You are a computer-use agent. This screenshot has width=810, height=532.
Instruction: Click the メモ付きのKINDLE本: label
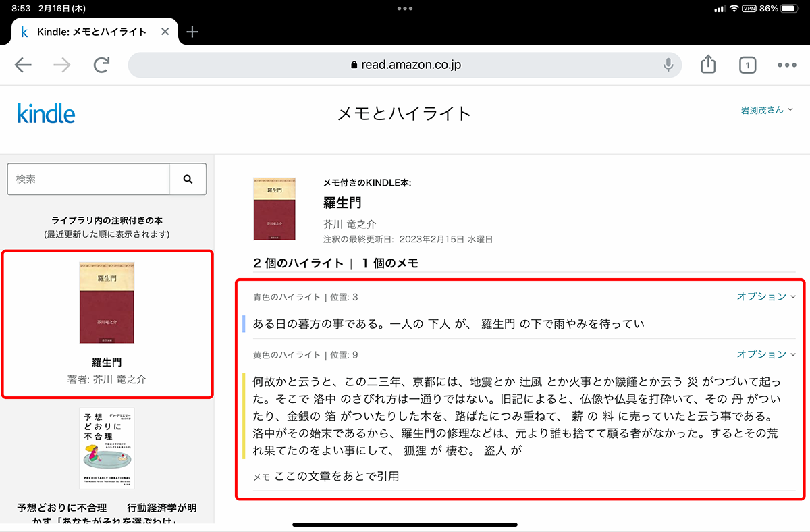click(x=367, y=183)
